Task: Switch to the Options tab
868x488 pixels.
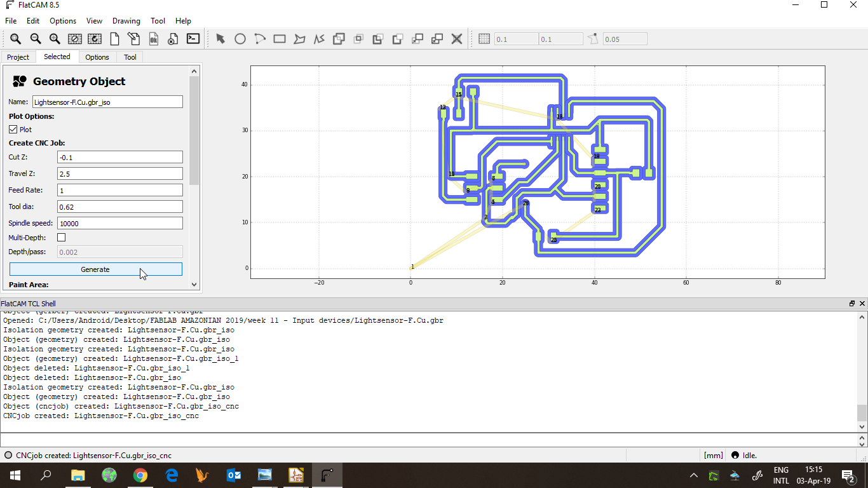Action: click(97, 57)
